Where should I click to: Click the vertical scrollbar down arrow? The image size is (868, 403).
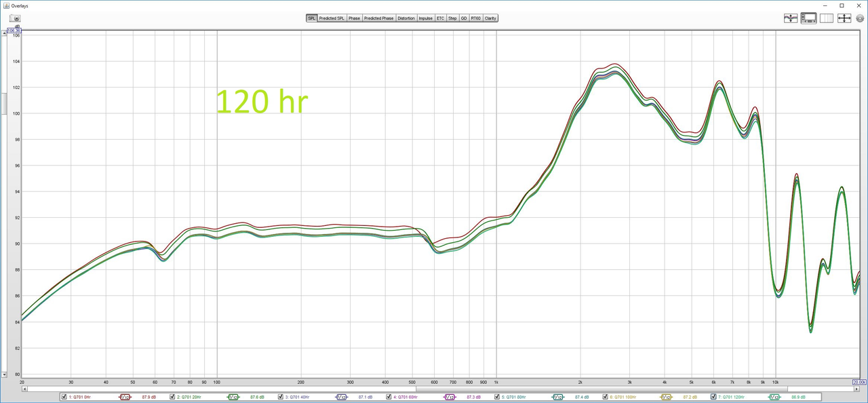click(3, 374)
